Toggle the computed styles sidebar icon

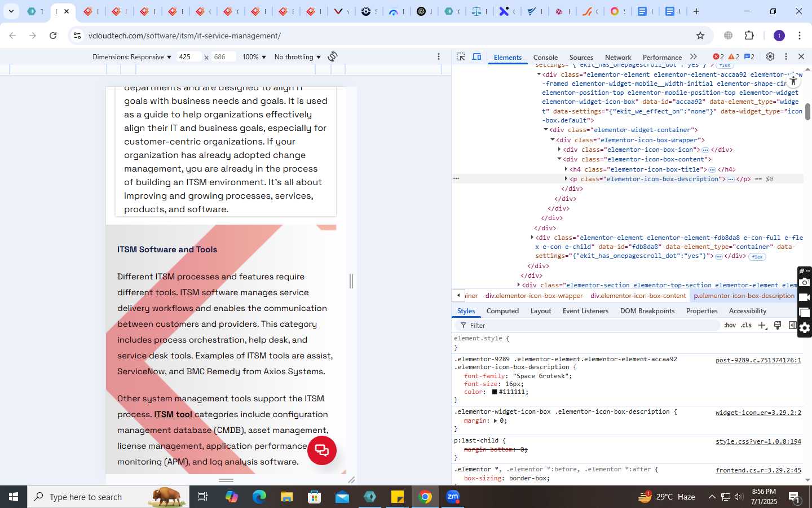792,325
